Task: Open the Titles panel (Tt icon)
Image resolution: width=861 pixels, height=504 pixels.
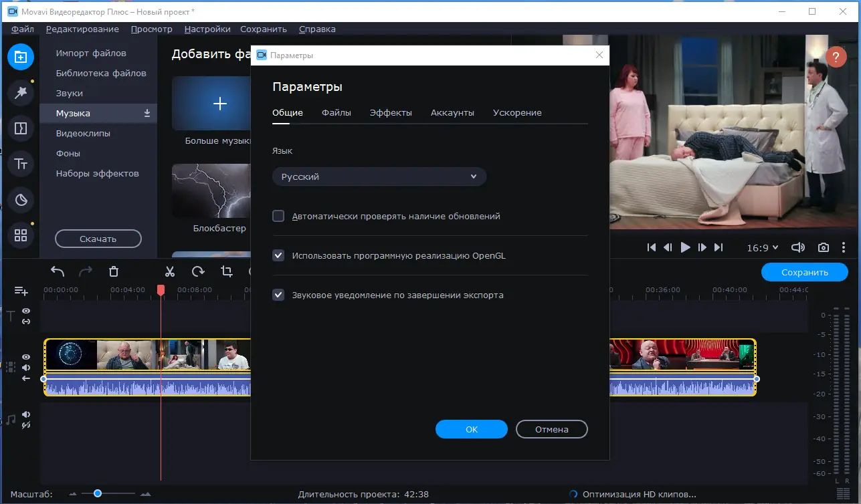Action: pyautogui.click(x=21, y=164)
